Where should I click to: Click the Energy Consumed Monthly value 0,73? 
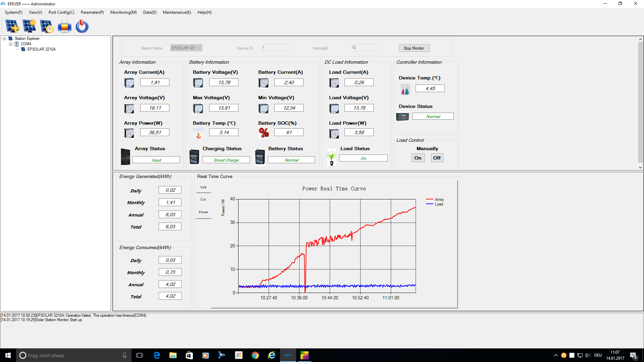coord(170,272)
